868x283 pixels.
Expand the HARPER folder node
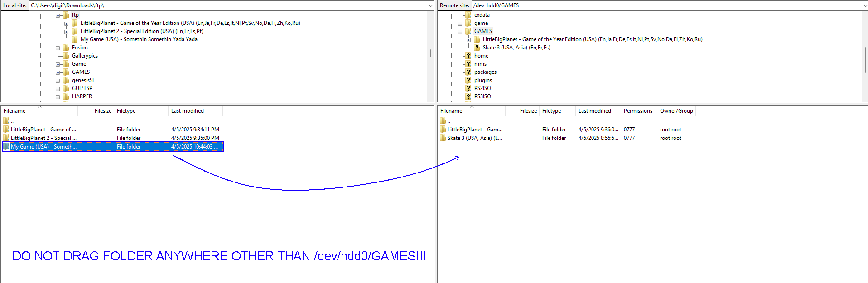point(58,97)
